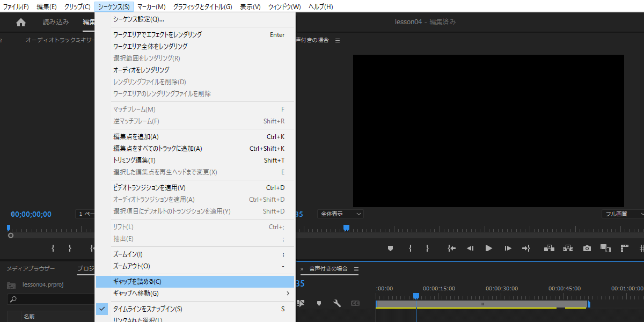Choose シーケンス設定(Q)... menu item
This screenshot has width=644, height=322.
pyautogui.click(x=195, y=19)
